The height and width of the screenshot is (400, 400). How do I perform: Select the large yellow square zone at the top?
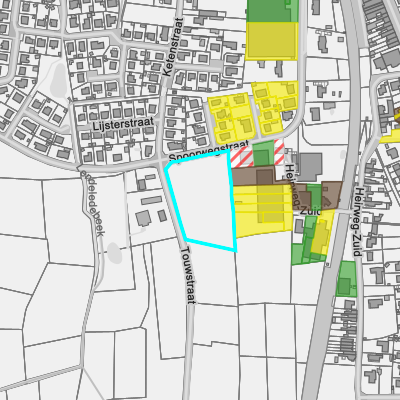point(271,41)
